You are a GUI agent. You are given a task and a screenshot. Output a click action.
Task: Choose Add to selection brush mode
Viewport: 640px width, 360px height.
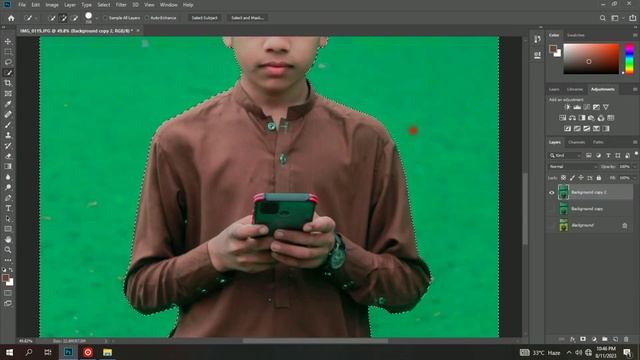[x=63, y=18]
